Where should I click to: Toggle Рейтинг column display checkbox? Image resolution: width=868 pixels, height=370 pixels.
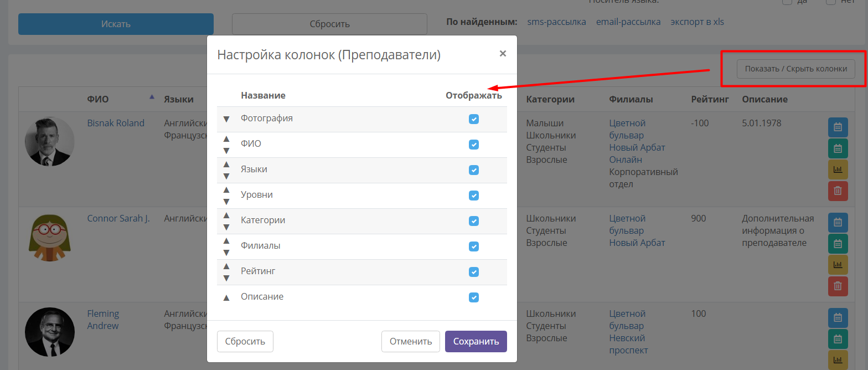[x=474, y=272]
